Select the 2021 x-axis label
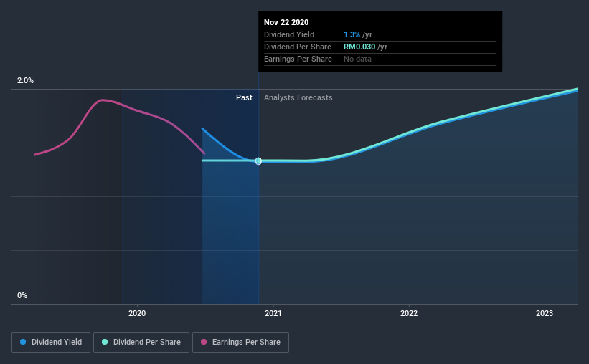589x364 pixels. 273,313
